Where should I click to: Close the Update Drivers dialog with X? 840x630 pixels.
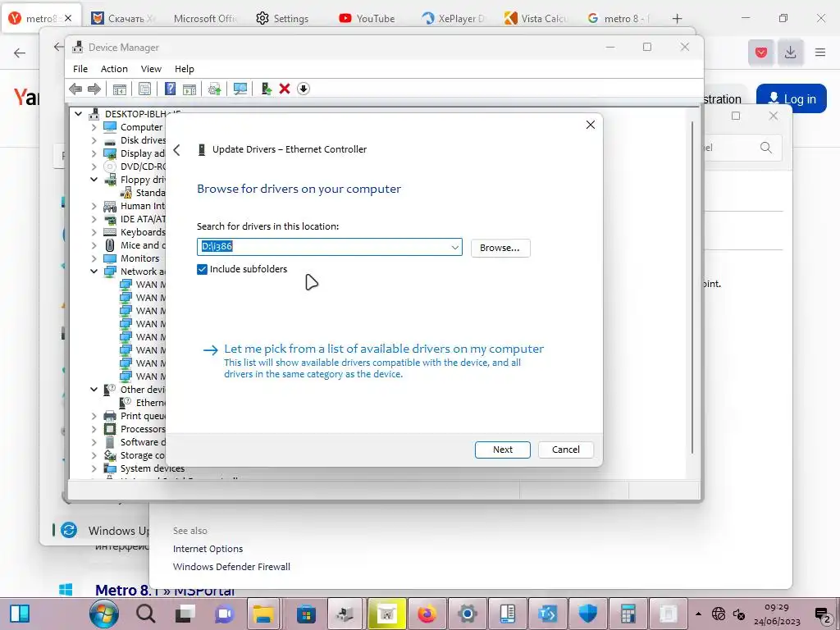[x=591, y=125]
